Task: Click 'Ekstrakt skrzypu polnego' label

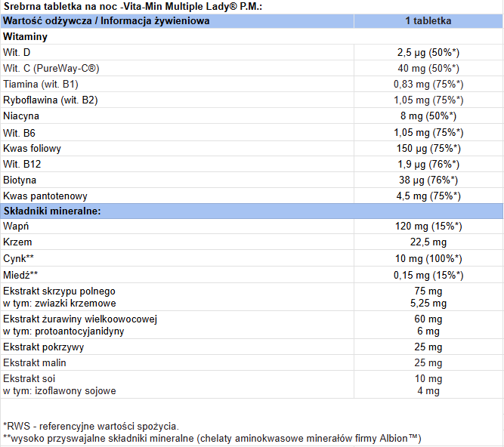Action: [59, 291]
